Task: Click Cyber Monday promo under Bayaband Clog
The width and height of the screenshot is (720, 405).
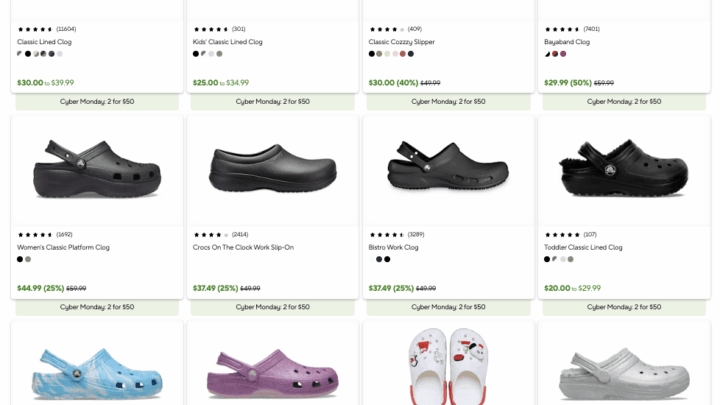Action: click(624, 101)
